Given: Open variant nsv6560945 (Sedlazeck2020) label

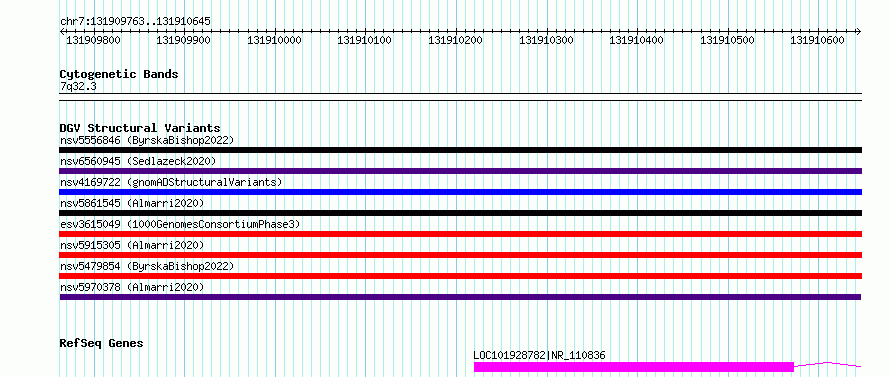Looking at the screenshot, I should pyautogui.click(x=138, y=161).
